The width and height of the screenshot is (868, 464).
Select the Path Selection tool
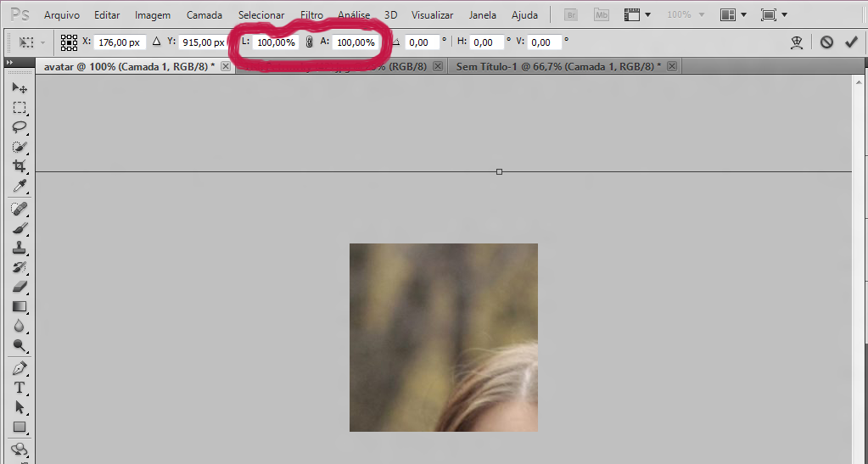click(20, 407)
